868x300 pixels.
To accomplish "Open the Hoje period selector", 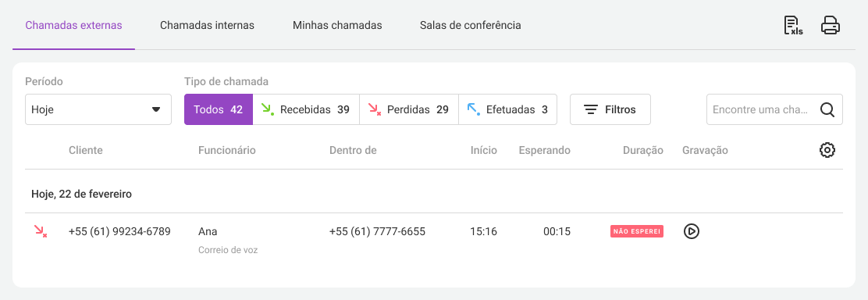I will pyautogui.click(x=98, y=109).
